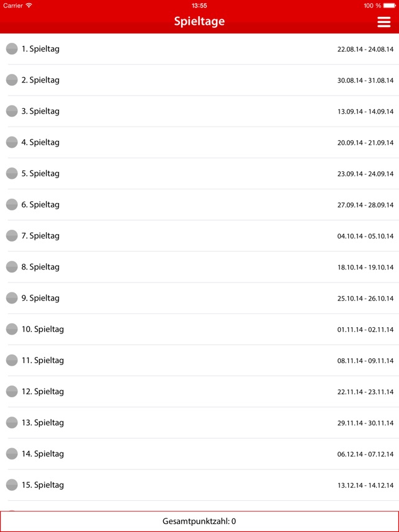Tap the gray circle beside 1. Spieltag
This screenshot has height=532, width=399.
(x=12, y=49)
